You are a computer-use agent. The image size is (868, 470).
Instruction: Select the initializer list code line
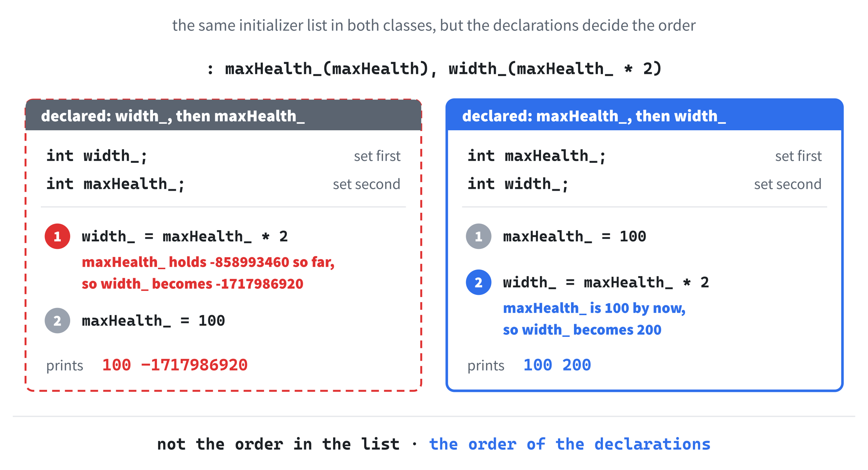434,69
